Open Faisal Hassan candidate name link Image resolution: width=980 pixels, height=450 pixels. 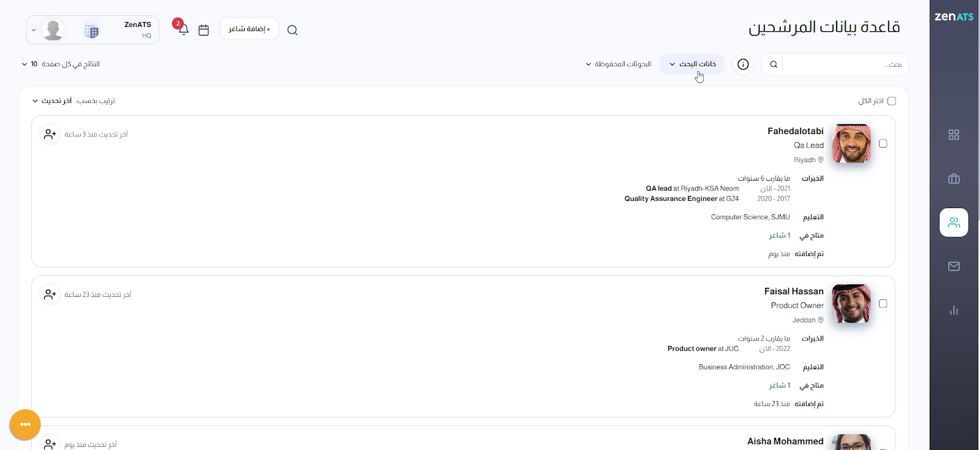click(794, 291)
